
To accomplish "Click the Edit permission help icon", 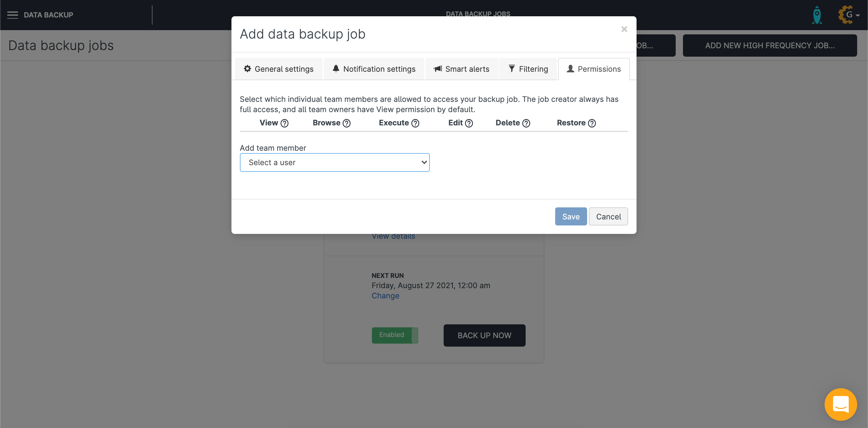I will 469,123.
